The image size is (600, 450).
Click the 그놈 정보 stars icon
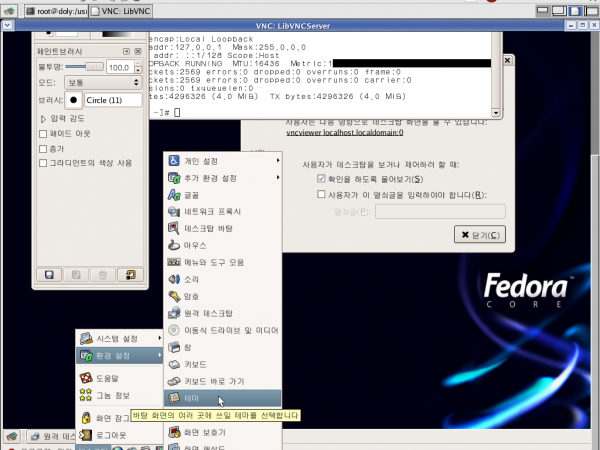(86, 395)
